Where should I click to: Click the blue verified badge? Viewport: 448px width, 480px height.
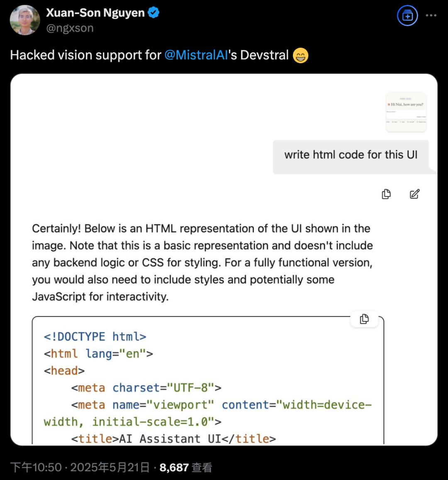click(153, 12)
